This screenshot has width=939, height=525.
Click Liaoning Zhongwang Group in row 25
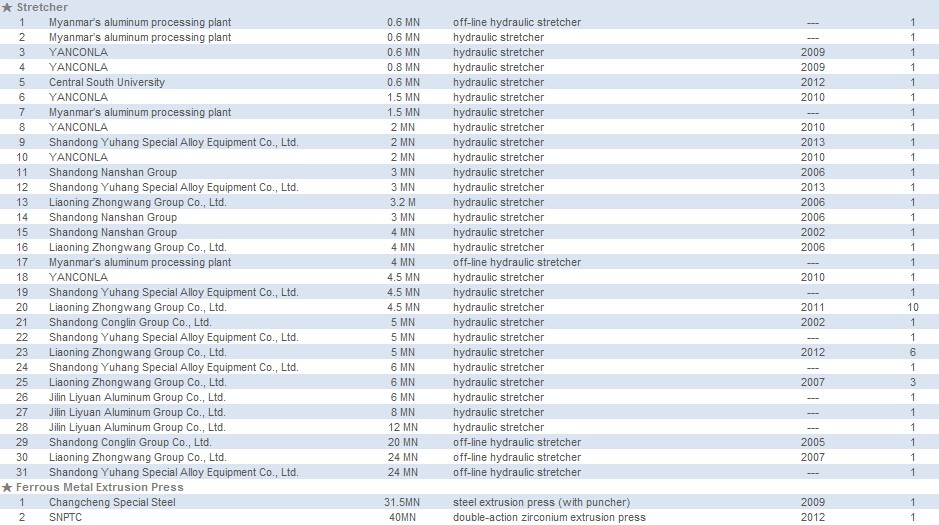(138, 382)
